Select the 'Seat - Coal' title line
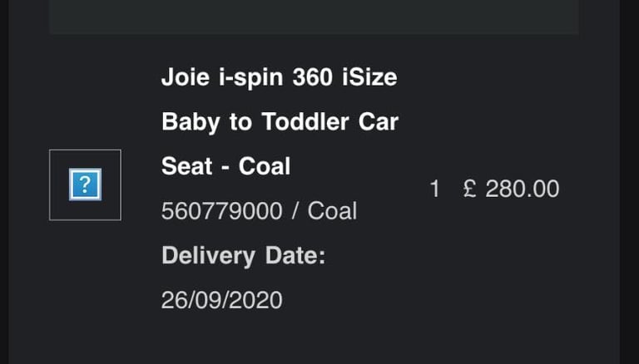The height and width of the screenshot is (364, 639). [x=225, y=166]
